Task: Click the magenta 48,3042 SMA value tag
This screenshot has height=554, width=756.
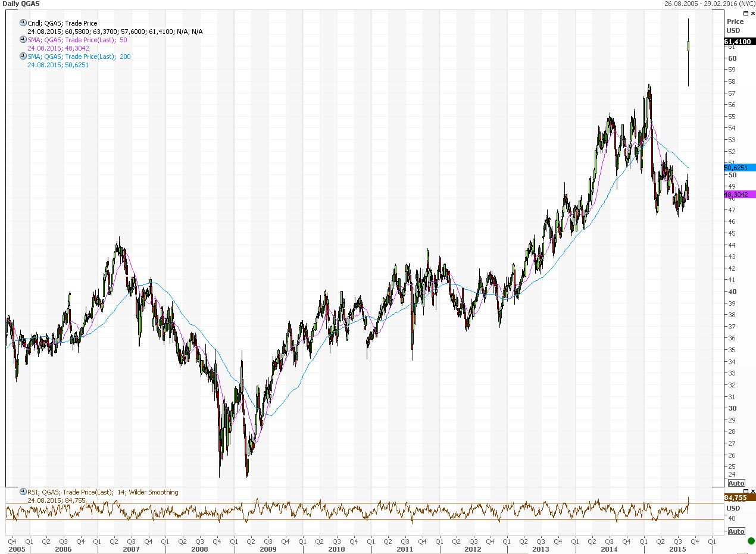Action: point(739,195)
